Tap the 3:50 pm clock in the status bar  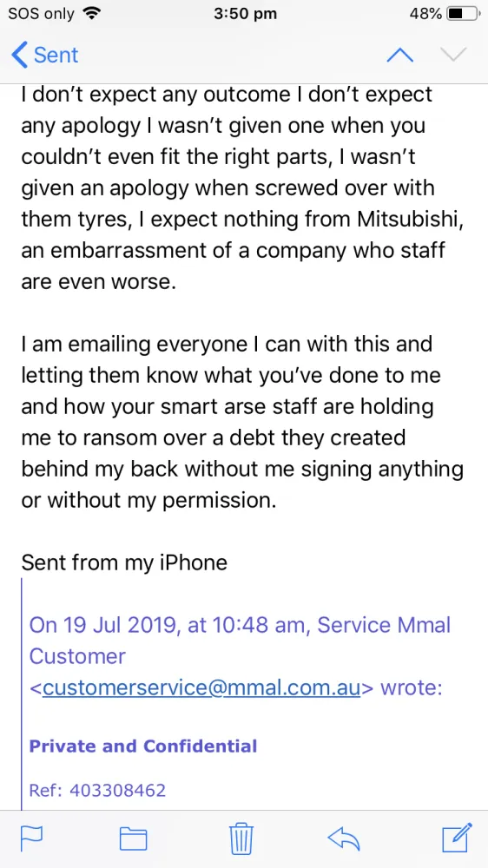pos(245,14)
